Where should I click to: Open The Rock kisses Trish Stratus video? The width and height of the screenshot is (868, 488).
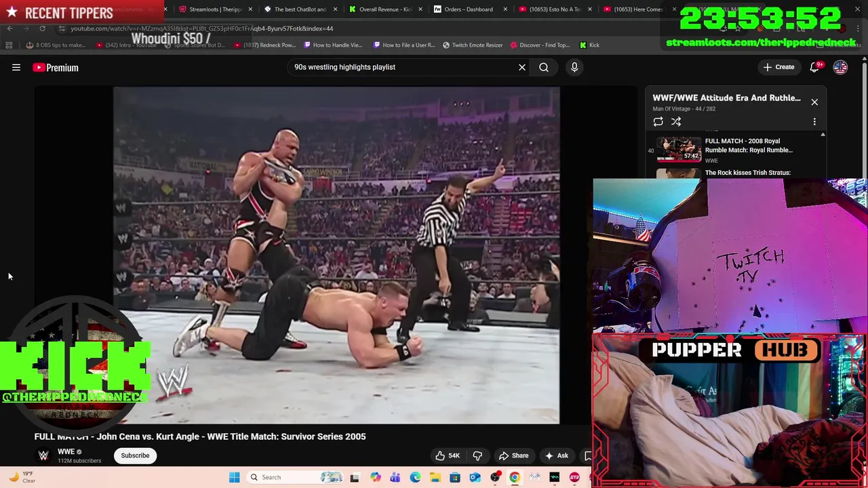(747, 173)
